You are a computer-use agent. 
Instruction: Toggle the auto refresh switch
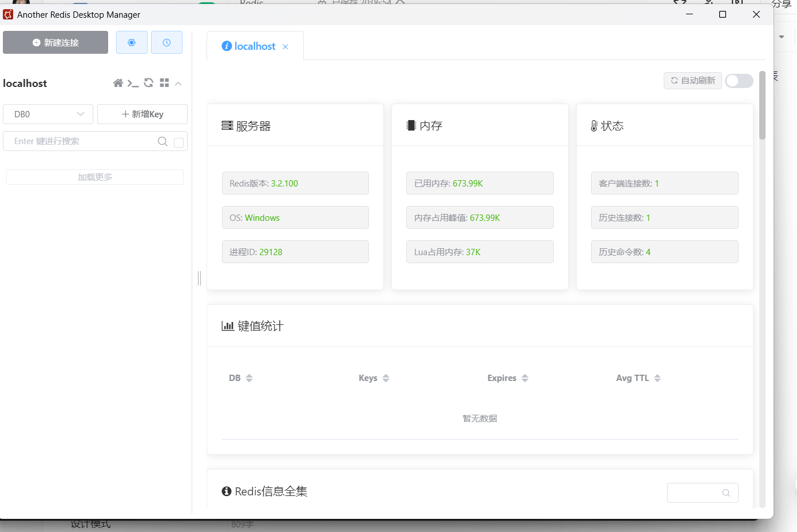point(739,81)
